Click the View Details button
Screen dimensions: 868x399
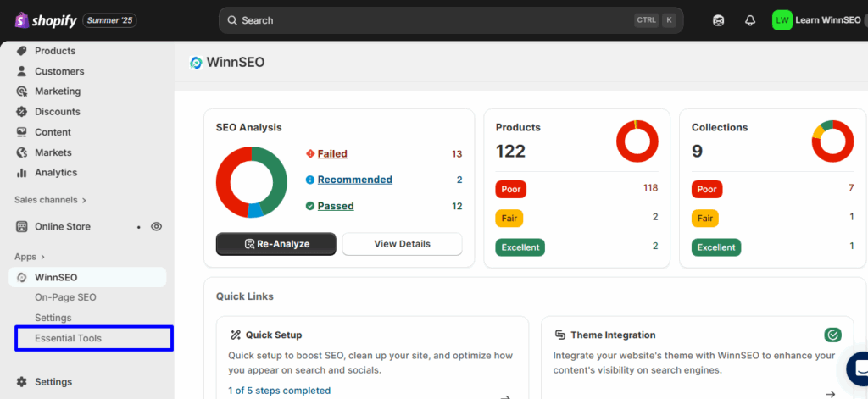click(402, 244)
